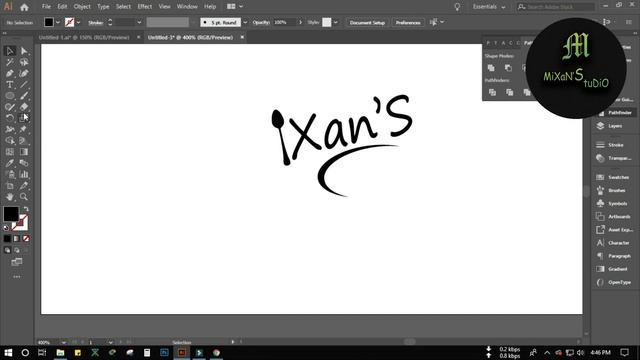
Task: Select the Magic Wand tool
Action: click(x=10, y=62)
